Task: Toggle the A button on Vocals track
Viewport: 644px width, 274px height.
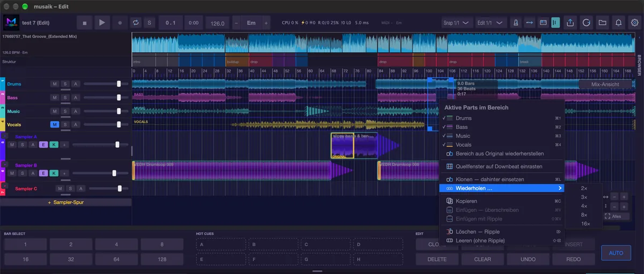Action: point(76,124)
